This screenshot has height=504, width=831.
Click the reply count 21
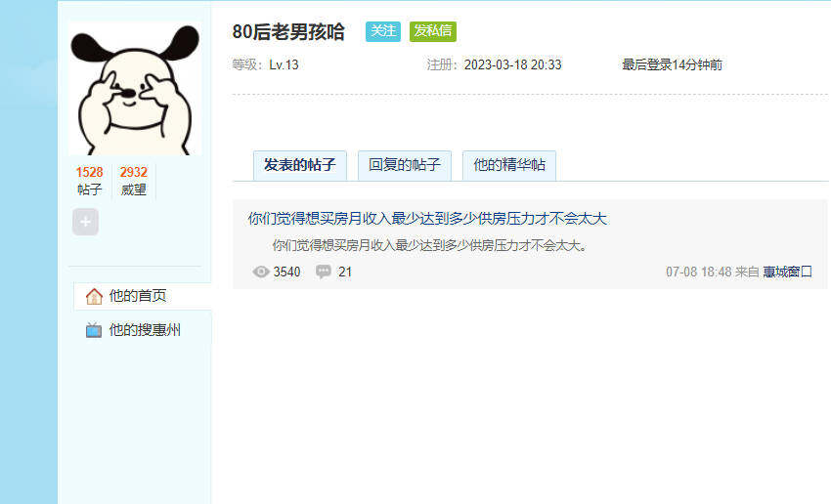point(345,272)
